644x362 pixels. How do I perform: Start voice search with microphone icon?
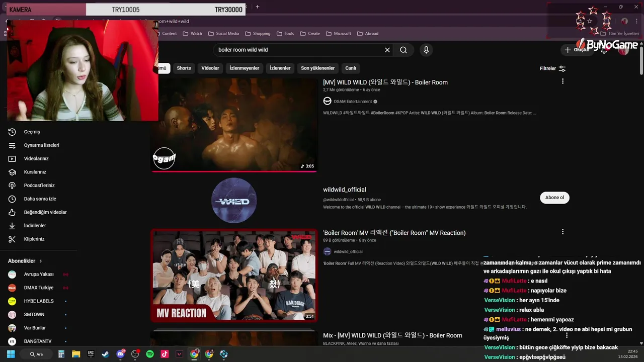click(426, 50)
